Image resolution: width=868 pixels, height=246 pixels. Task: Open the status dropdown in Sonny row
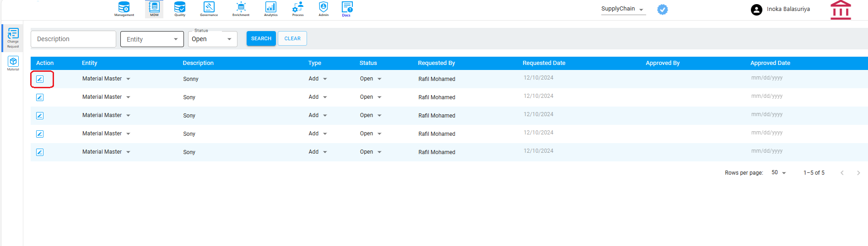371,79
